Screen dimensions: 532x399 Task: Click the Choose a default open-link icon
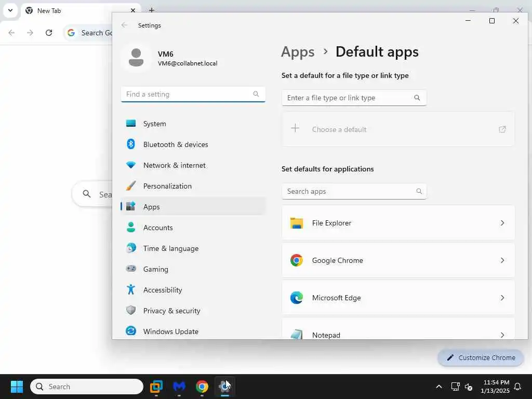502,129
